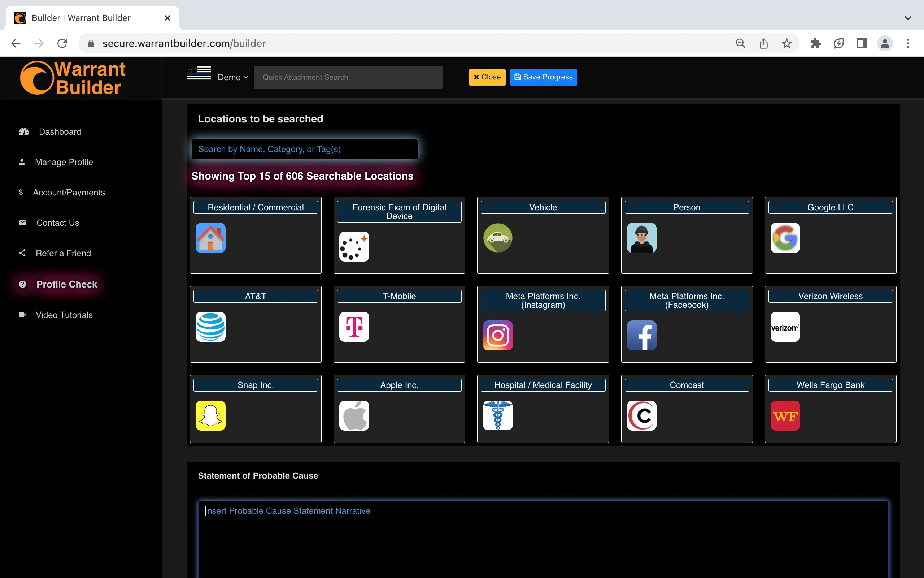Click the Facebook logo icon
Image resolution: width=924 pixels, height=578 pixels.
point(641,336)
